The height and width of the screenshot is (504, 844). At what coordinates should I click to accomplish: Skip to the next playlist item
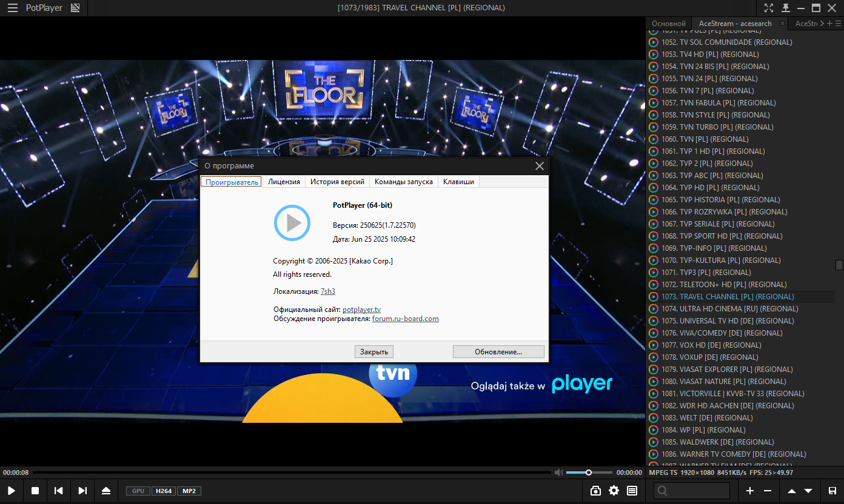coord(82,491)
